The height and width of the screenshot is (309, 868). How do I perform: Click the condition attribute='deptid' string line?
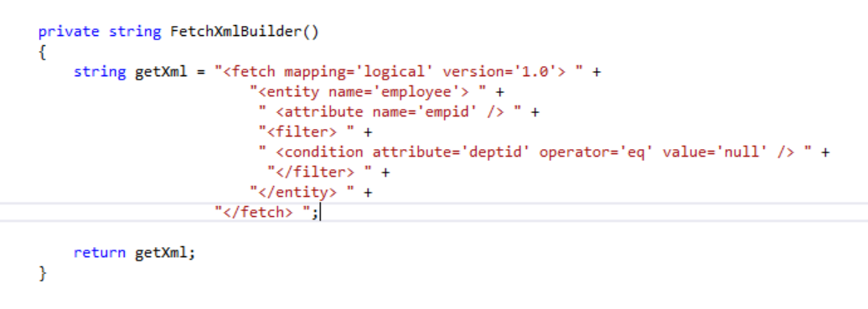(x=535, y=152)
